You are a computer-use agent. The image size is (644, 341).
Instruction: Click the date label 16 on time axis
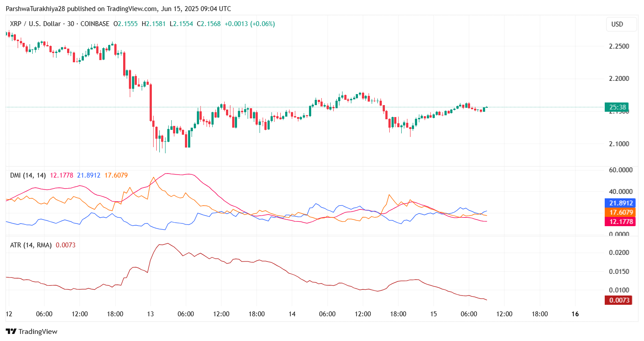[575, 314]
